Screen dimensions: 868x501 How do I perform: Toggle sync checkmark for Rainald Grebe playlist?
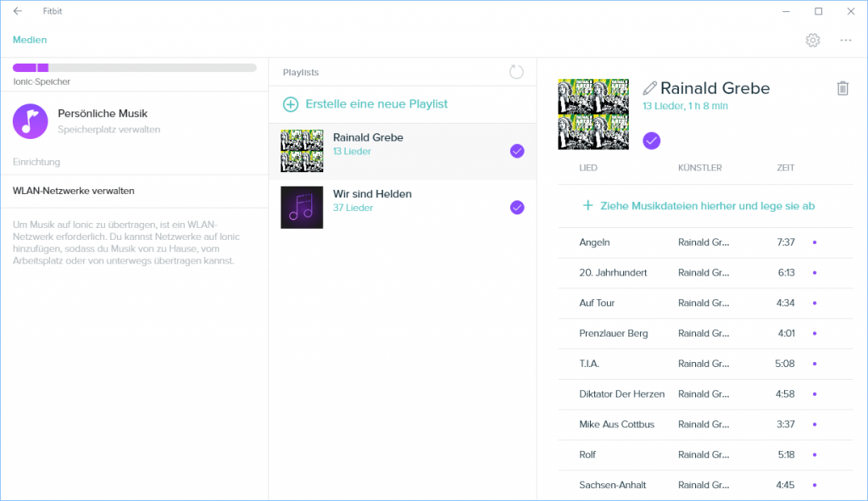coord(517,151)
